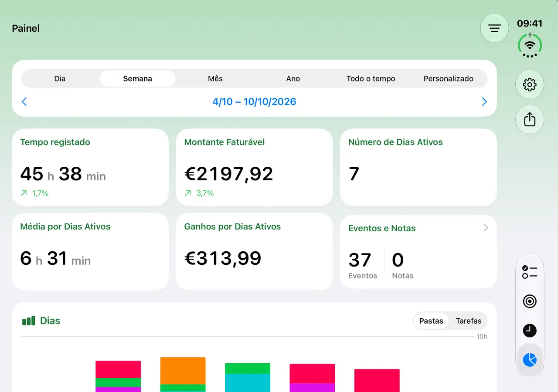This screenshot has width=558, height=392.
Task: Open the timer clock icon
Action: [x=530, y=331]
